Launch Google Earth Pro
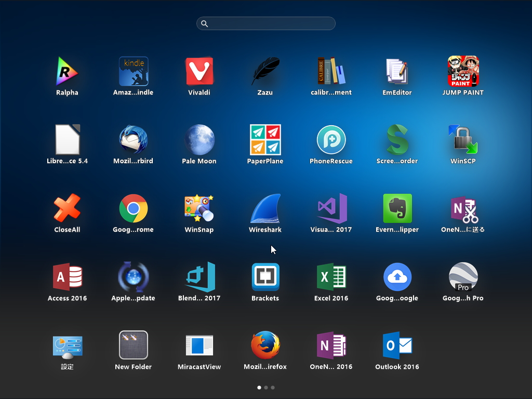532x399 pixels. [x=463, y=276]
